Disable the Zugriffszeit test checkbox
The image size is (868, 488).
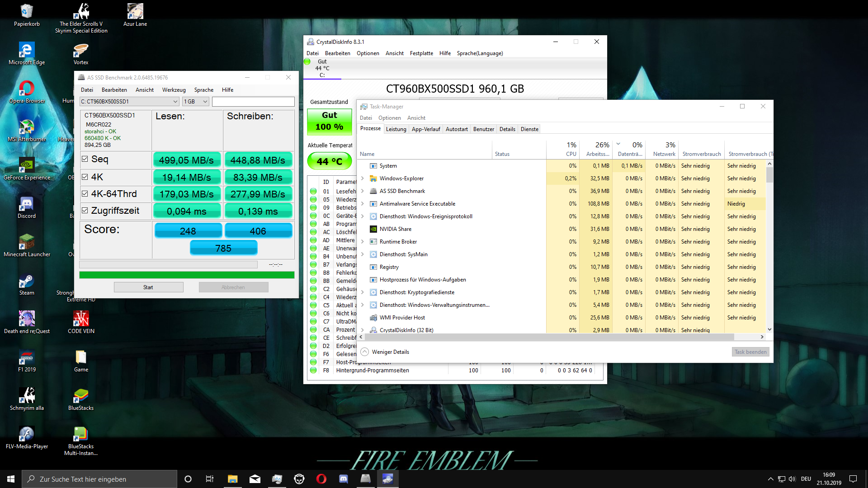click(x=85, y=211)
